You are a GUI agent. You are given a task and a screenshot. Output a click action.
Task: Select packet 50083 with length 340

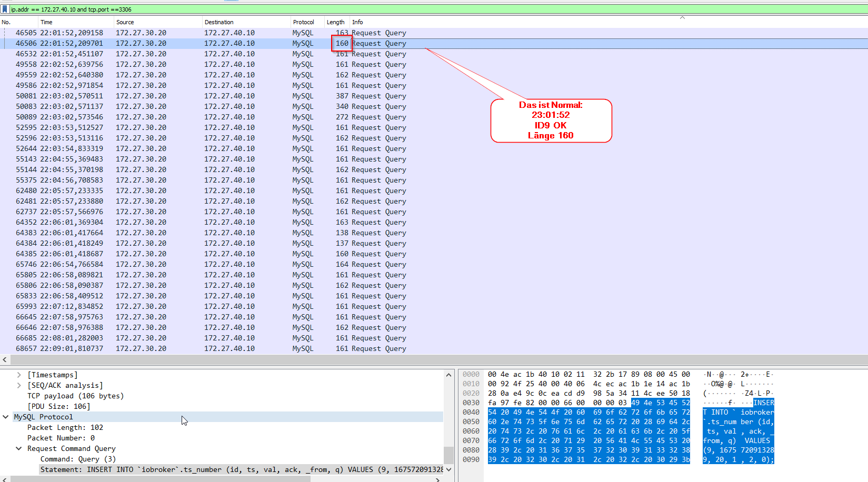[434, 106]
